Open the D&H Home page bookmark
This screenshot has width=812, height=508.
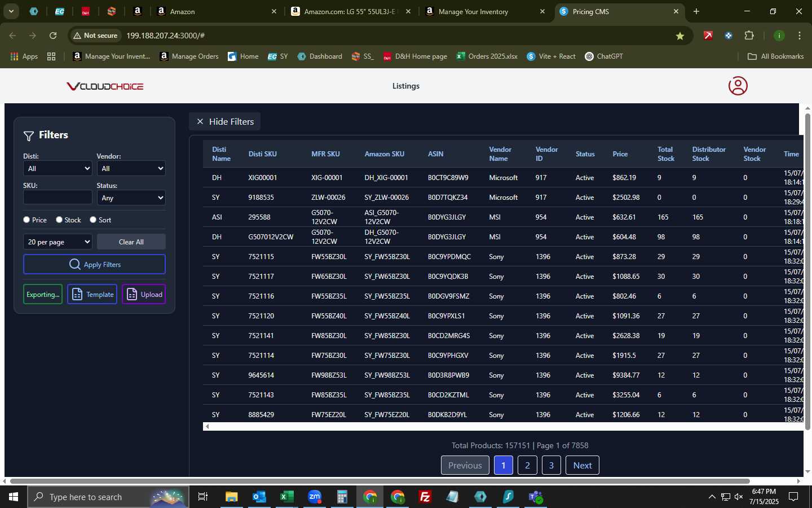[x=415, y=56]
